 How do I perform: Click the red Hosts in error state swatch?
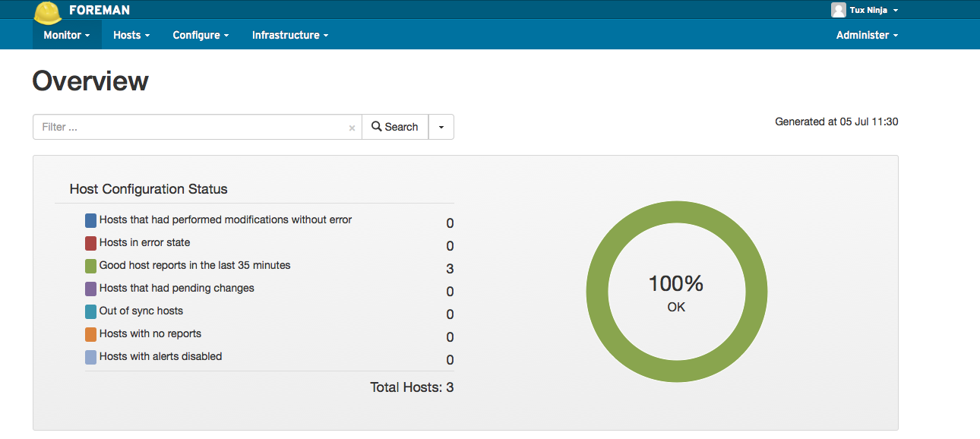(91, 243)
